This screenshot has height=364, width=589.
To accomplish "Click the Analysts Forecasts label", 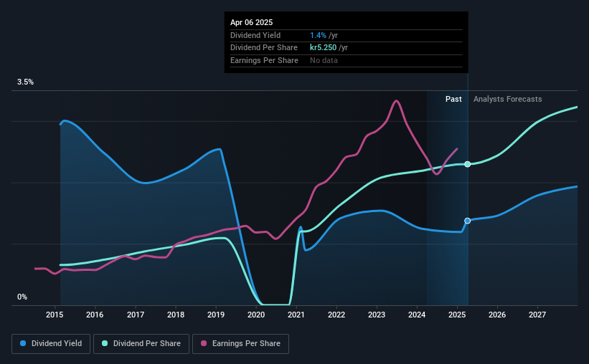I will pos(507,99).
